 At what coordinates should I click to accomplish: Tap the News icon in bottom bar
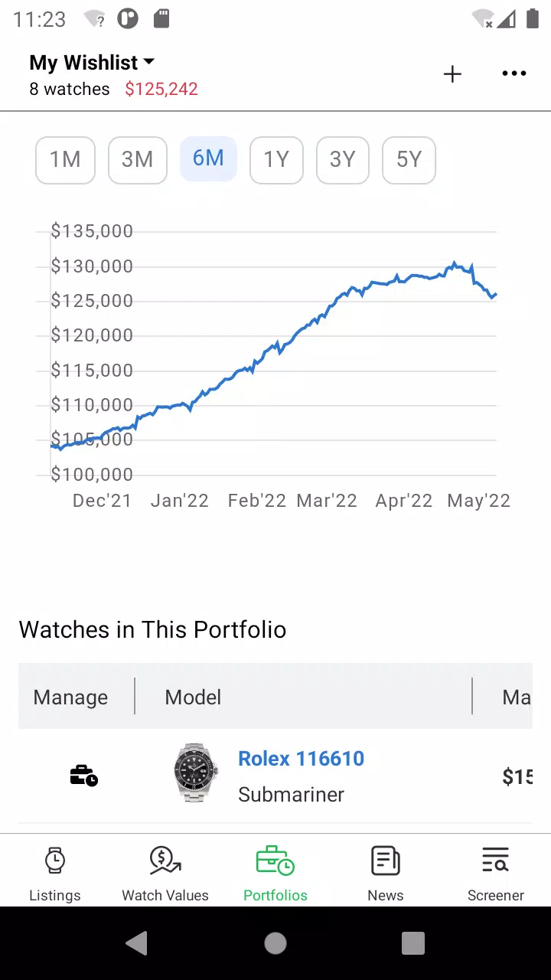click(x=386, y=861)
